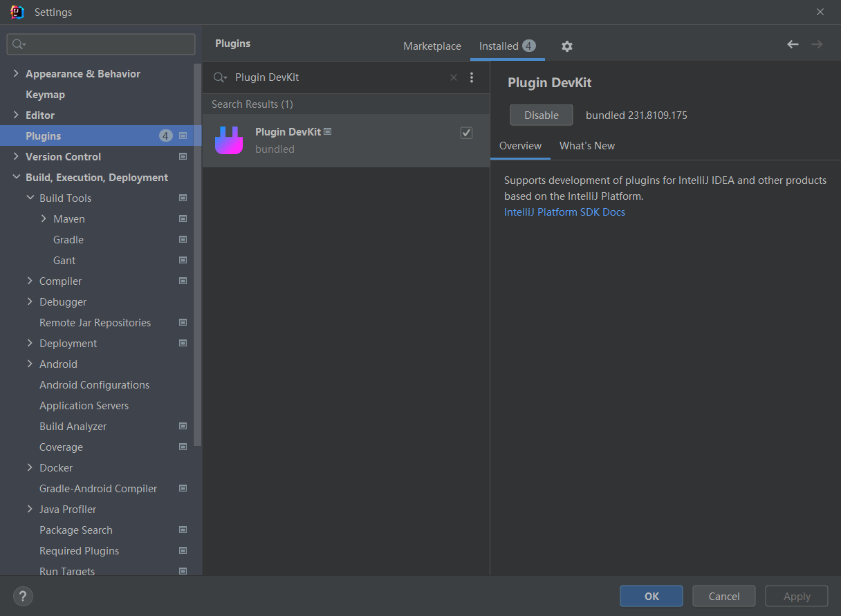The height and width of the screenshot is (616, 841).
Task: Click project-level icon beside Gant
Action: pos(183,261)
